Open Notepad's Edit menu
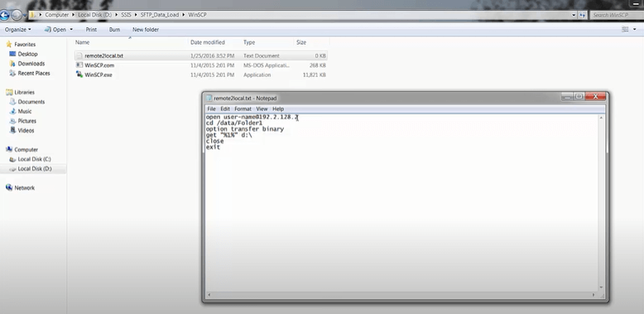Image resolution: width=644 pixels, height=314 pixels. [x=225, y=109]
